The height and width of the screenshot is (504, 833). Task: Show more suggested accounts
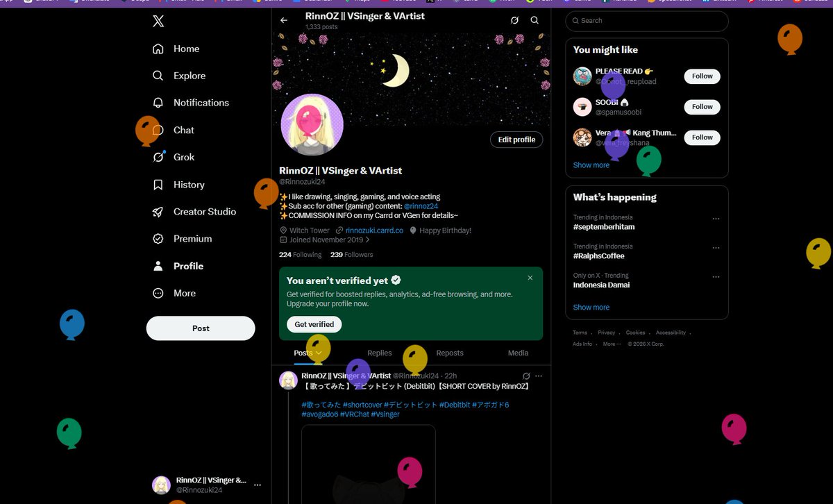point(591,165)
